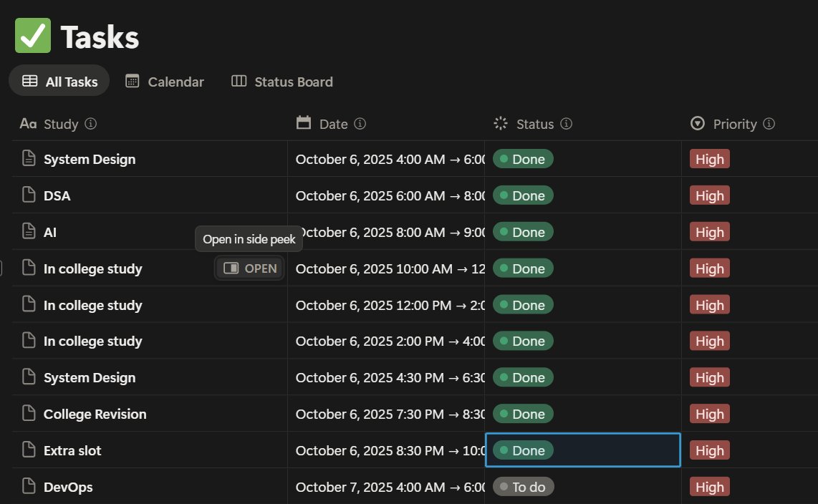Open Done status dropdown for AI row
The width and height of the screenshot is (818, 504).
524,232
